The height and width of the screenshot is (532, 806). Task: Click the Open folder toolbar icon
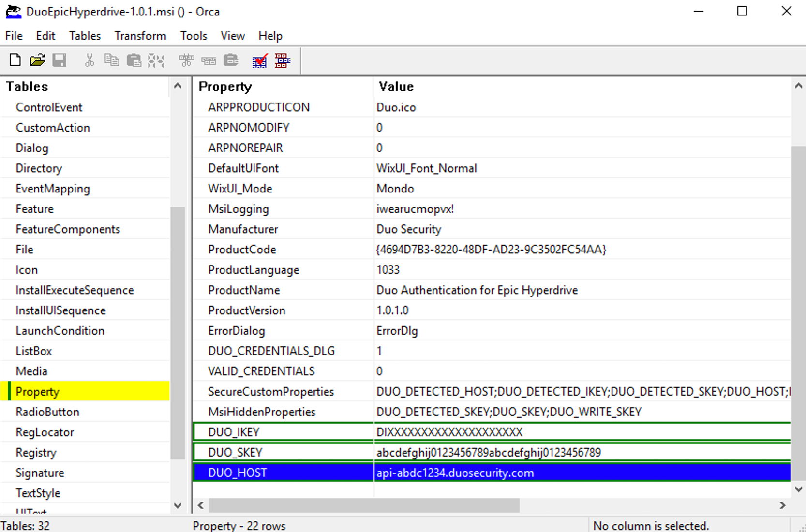coord(37,60)
